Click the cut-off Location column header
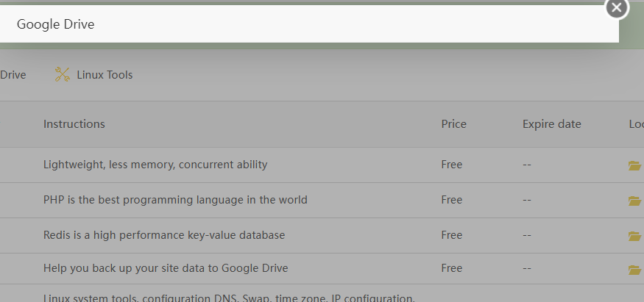Image resolution: width=644 pixels, height=302 pixels. (636, 123)
